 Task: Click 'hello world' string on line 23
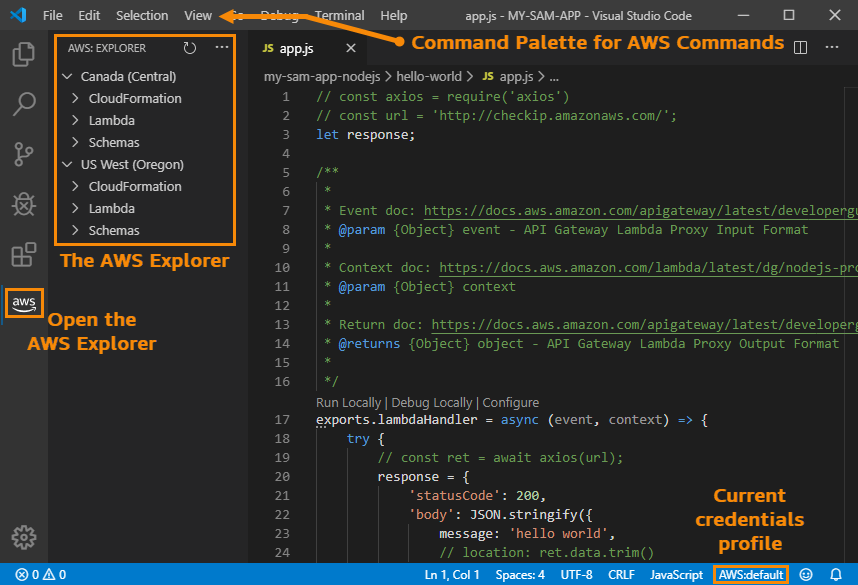click(x=558, y=534)
